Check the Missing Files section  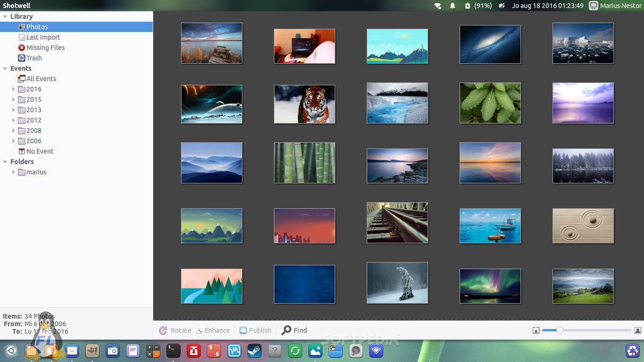45,48
